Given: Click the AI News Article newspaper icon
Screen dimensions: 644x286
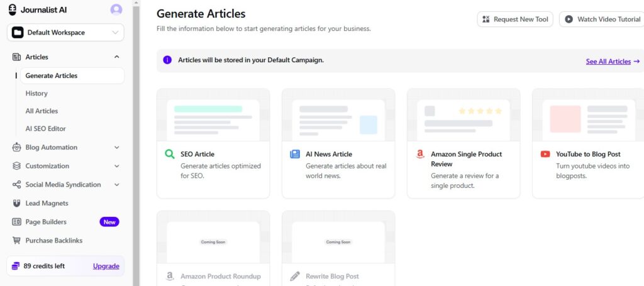Looking at the screenshot, I should (x=294, y=154).
